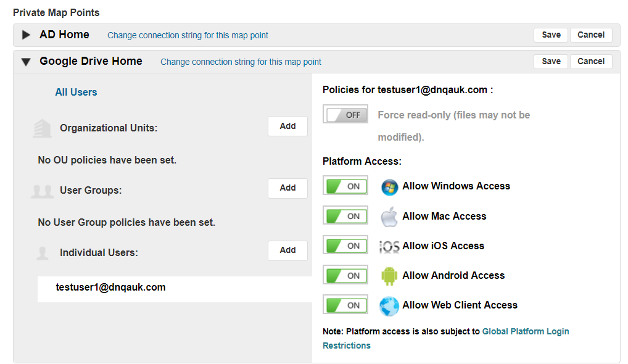
Task: Select testuser1@dnqauk.com in Individual Users
Action: (x=110, y=287)
